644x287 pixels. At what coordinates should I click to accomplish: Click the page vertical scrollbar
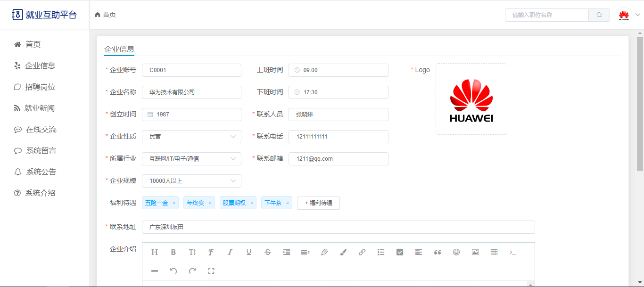640,104
